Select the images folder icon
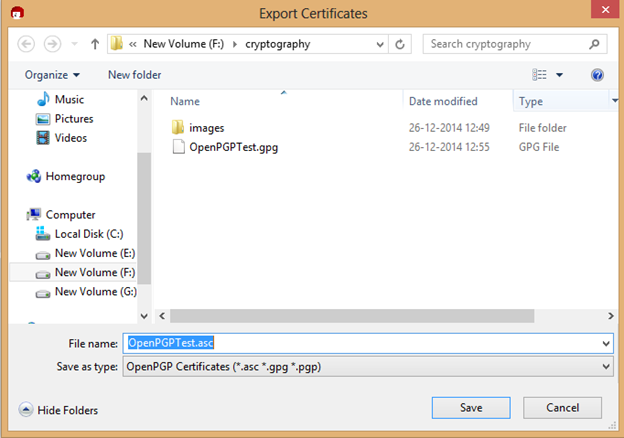This screenshot has width=624, height=438. point(178,128)
